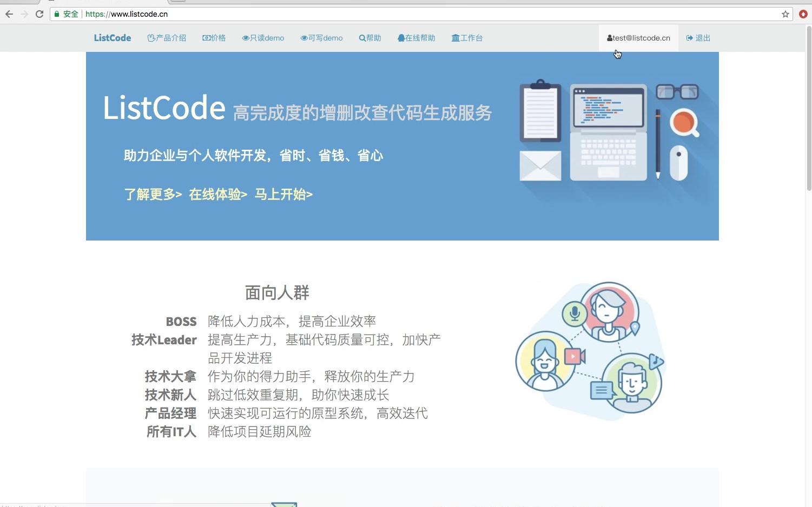Click the music note icon in illustration
812x507 pixels.
coord(656,362)
